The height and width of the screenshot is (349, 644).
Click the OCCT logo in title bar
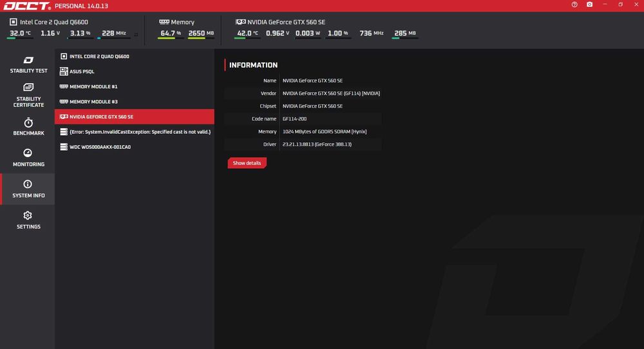tap(26, 6)
